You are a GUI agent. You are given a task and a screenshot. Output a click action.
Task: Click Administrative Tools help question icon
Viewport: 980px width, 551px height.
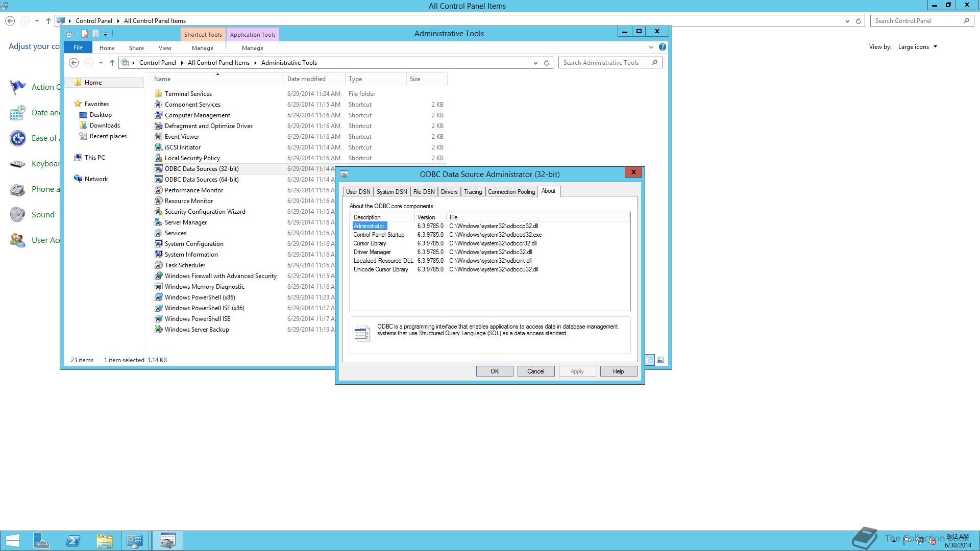coord(662,47)
